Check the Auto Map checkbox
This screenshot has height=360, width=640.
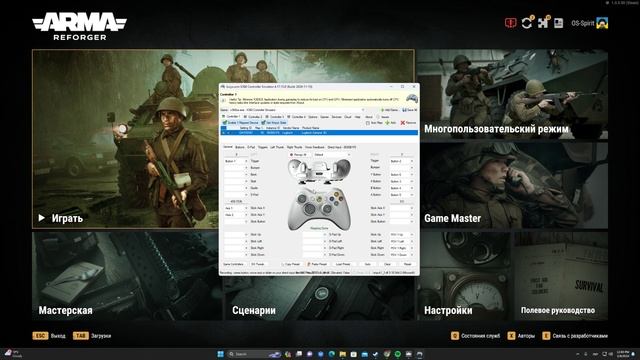coord(374,123)
